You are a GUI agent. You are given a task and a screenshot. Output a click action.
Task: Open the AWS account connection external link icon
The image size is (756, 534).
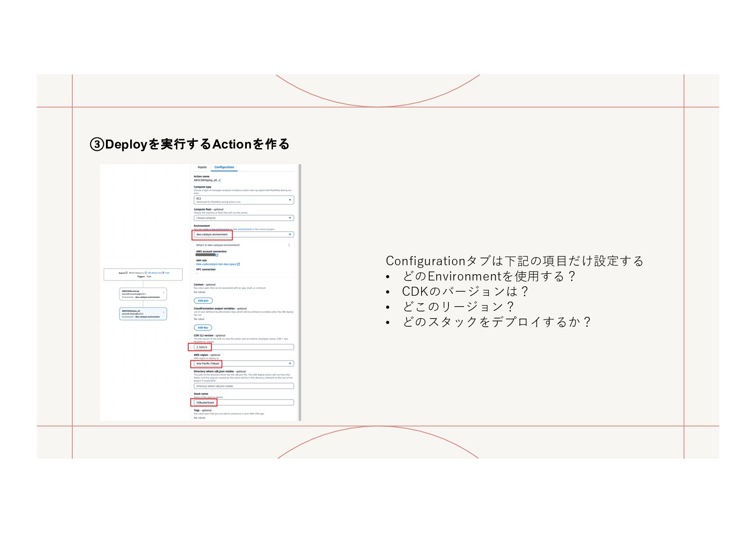tap(217, 255)
